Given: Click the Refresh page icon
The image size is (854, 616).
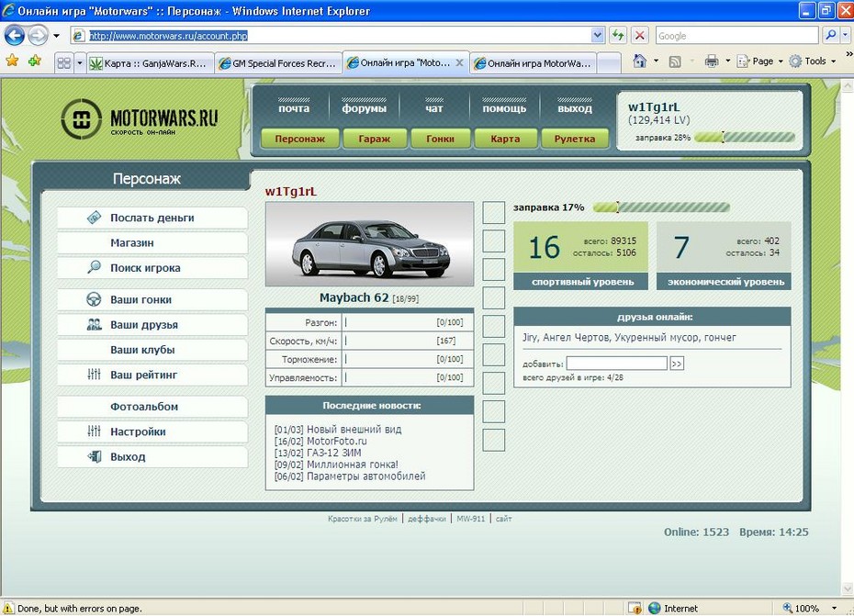Looking at the screenshot, I should click(618, 36).
